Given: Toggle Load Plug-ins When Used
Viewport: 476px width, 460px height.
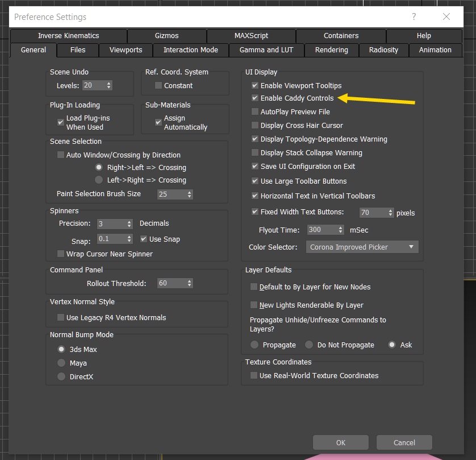Looking at the screenshot, I should click(61, 122).
